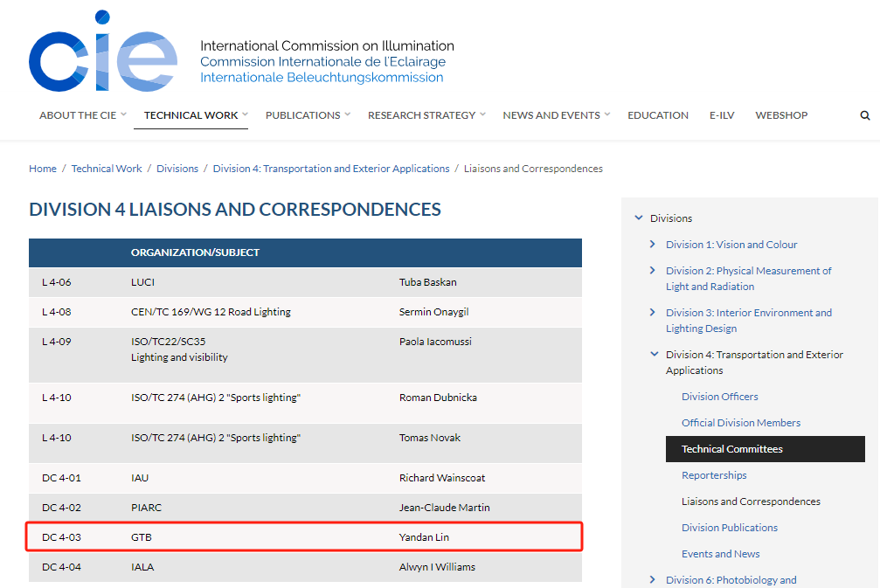880x588 pixels.
Task: Open Research Strategy dropdown menu
Action: click(426, 115)
